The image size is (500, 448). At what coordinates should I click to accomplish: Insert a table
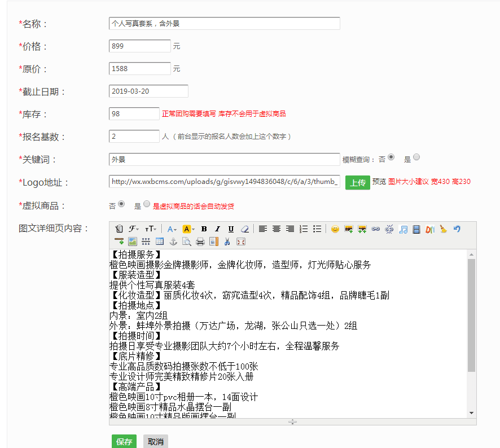coord(160,241)
